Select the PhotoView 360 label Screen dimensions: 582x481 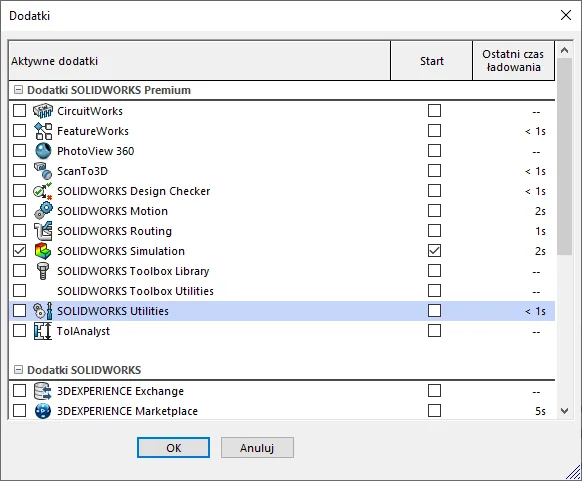point(95,151)
